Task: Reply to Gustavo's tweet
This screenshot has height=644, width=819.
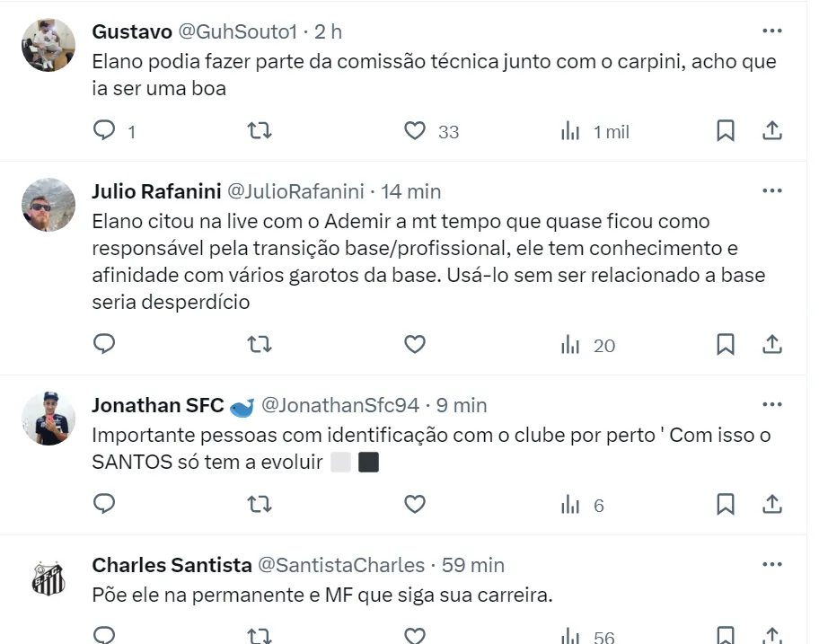Action: [105, 131]
